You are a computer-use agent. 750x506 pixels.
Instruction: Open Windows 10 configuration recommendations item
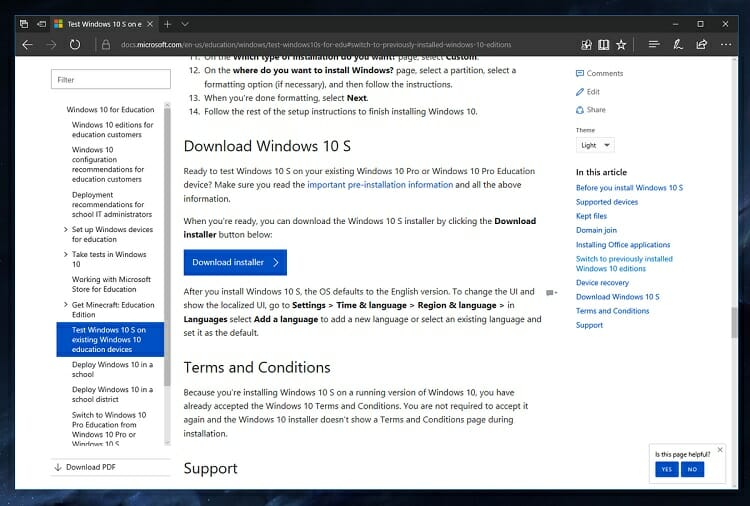tap(108, 165)
